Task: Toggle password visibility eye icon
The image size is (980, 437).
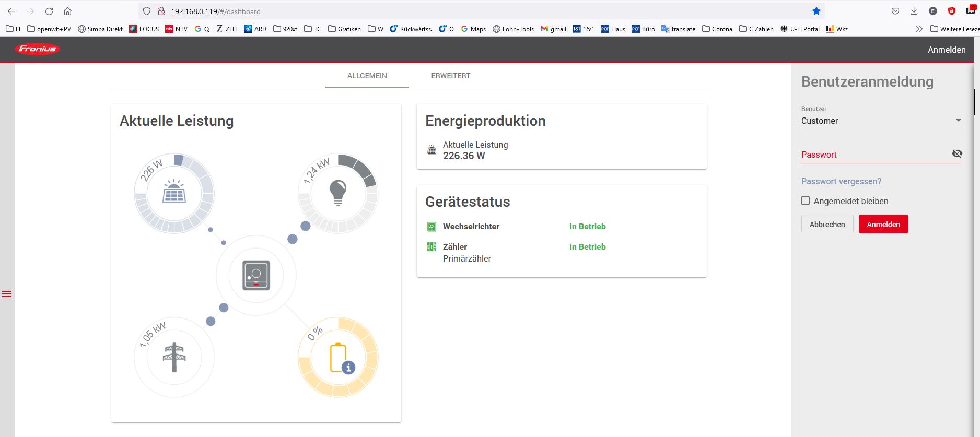Action: [x=957, y=153]
